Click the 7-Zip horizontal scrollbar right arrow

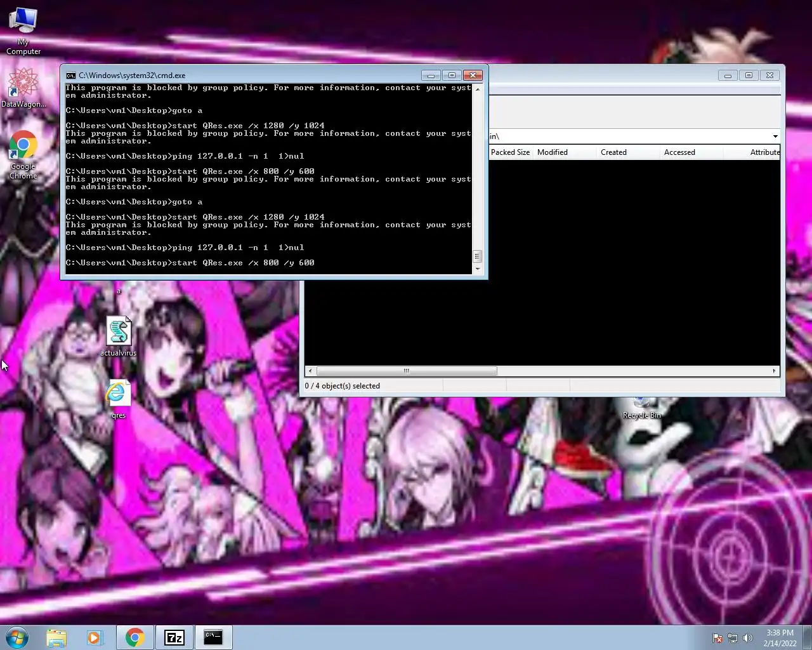coord(774,371)
